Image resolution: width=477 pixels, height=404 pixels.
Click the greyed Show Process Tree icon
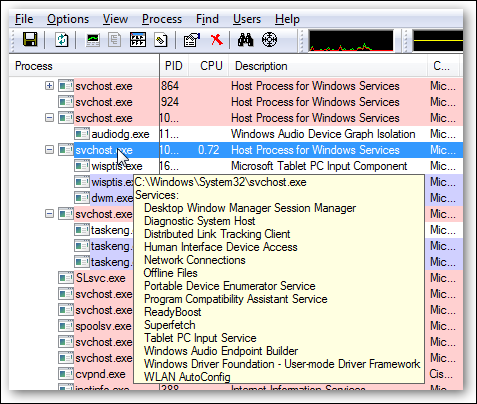pyautogui.click(x=114, y=40)
